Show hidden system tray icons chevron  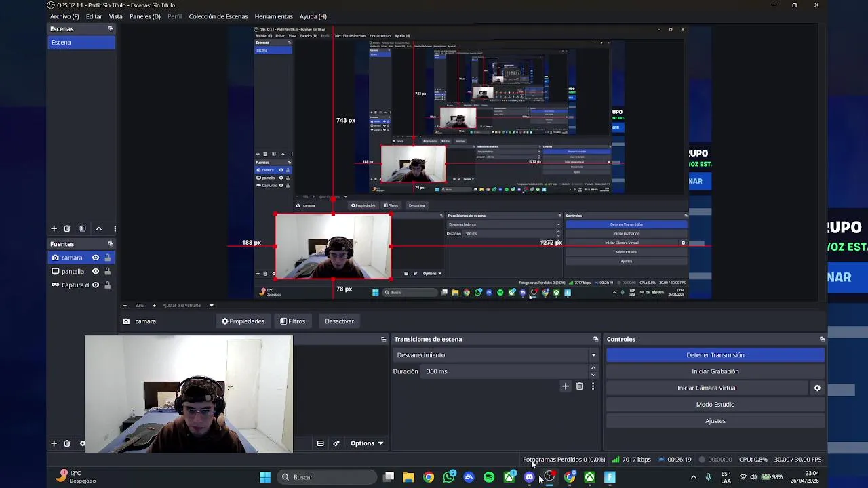click(x=693, y=477)
